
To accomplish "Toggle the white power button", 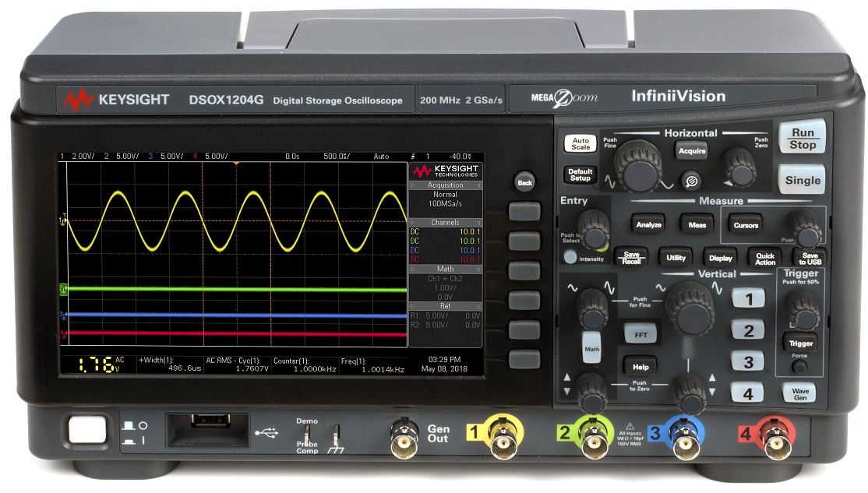I will 87,430.
